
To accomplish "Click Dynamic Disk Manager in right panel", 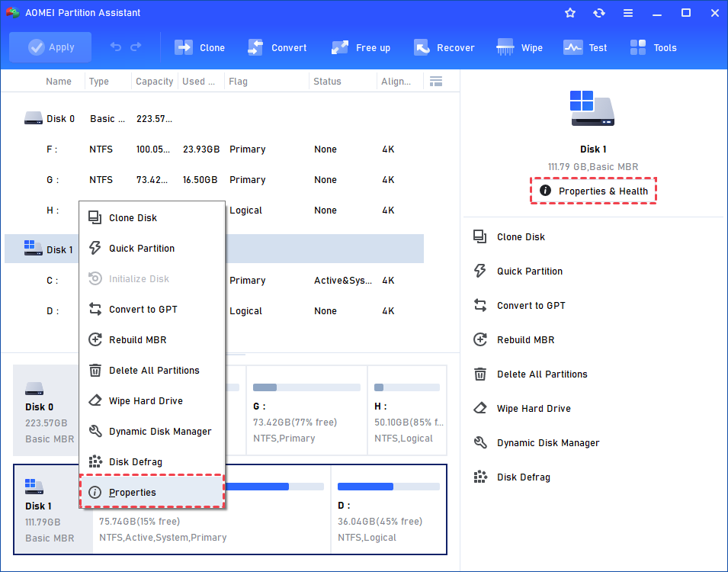I will coord(548,443).
